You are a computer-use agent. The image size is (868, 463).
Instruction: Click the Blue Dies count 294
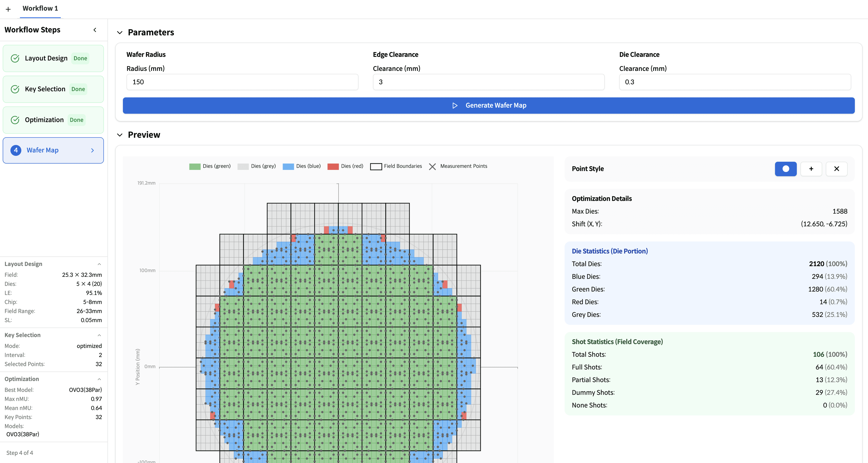817,277
